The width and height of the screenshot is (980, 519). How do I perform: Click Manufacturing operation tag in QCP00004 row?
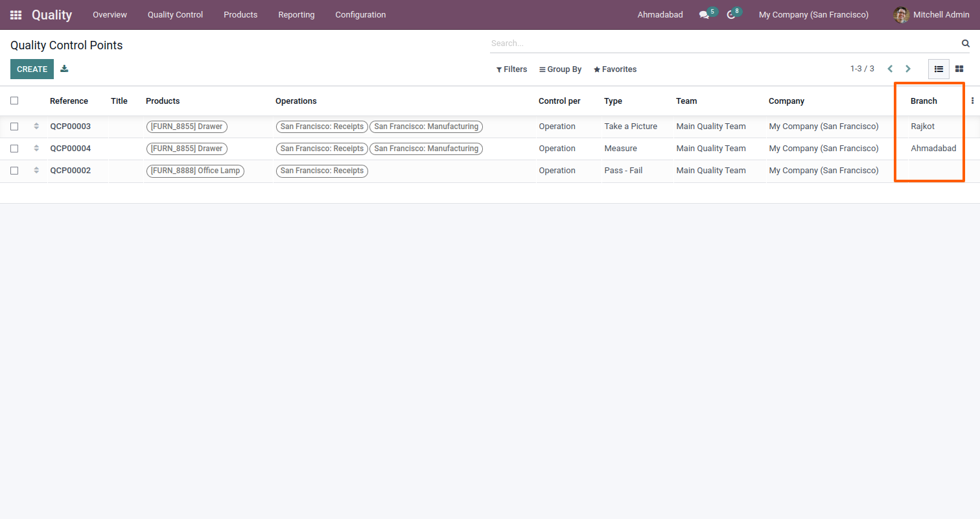(426, 149)
